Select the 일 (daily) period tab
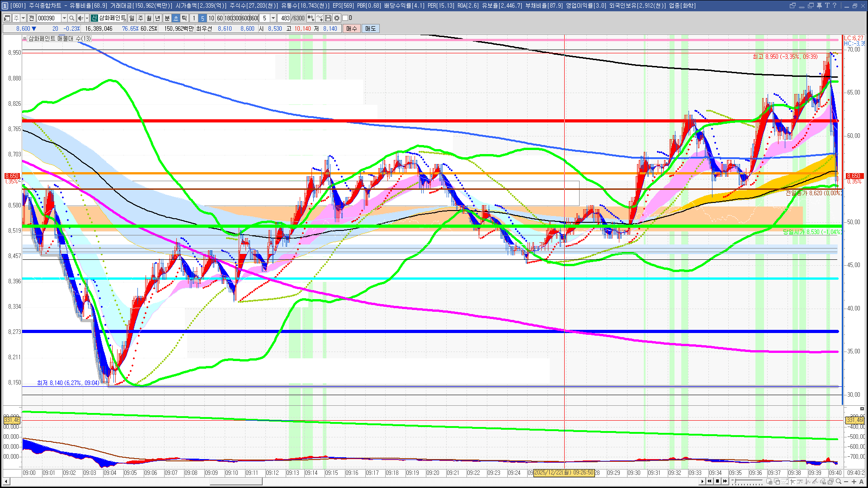 132,18
